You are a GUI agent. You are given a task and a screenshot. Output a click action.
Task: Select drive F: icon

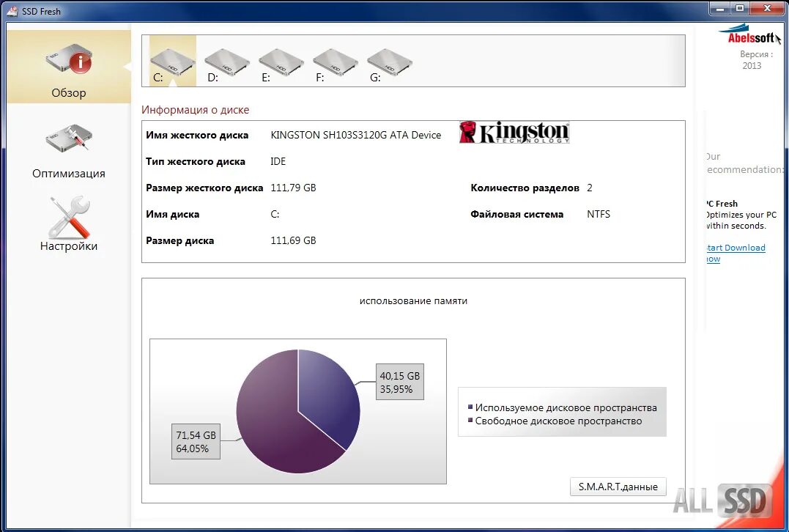pos(335,64)
